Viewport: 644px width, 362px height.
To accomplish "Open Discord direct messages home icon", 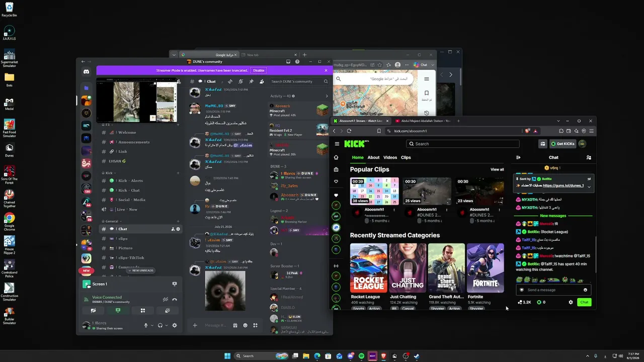I will [x=86, y=72].
